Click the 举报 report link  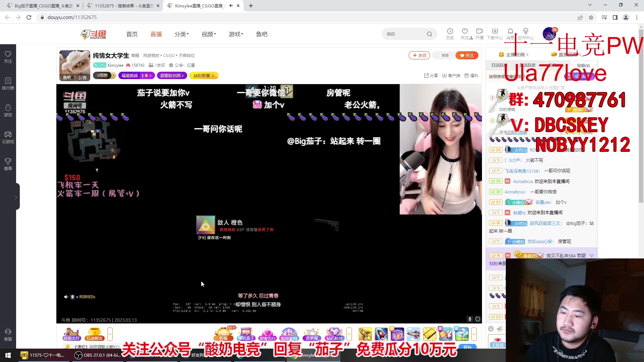[x=135, y=56]
